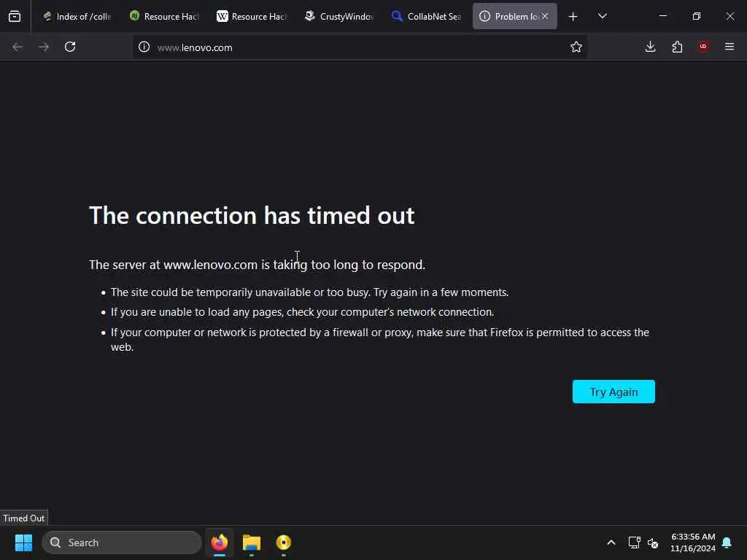The height and width of the screenshot is (560, 747).
Task: Switch to the Index of /colle tab
Action: tap(77, 16)
